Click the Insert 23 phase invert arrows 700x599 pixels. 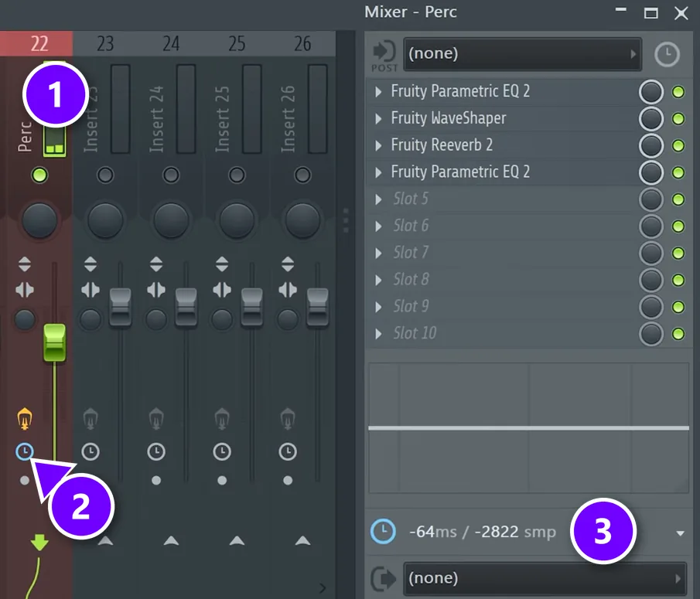90,264
